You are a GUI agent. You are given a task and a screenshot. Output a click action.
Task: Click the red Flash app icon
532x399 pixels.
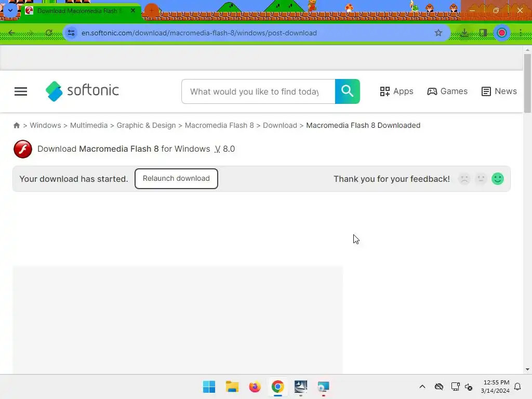tap(23, 149)
